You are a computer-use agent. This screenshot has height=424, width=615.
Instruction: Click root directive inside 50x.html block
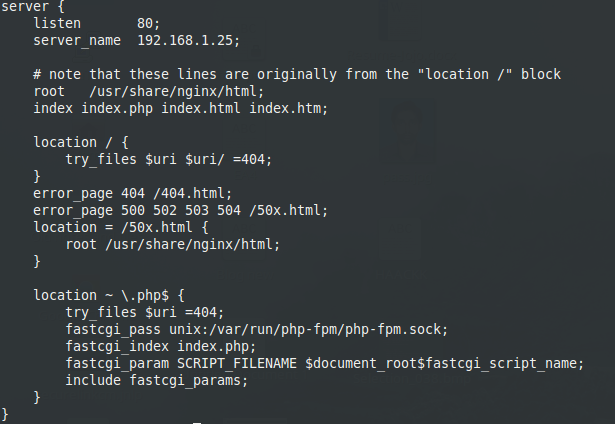click(172, 244)
